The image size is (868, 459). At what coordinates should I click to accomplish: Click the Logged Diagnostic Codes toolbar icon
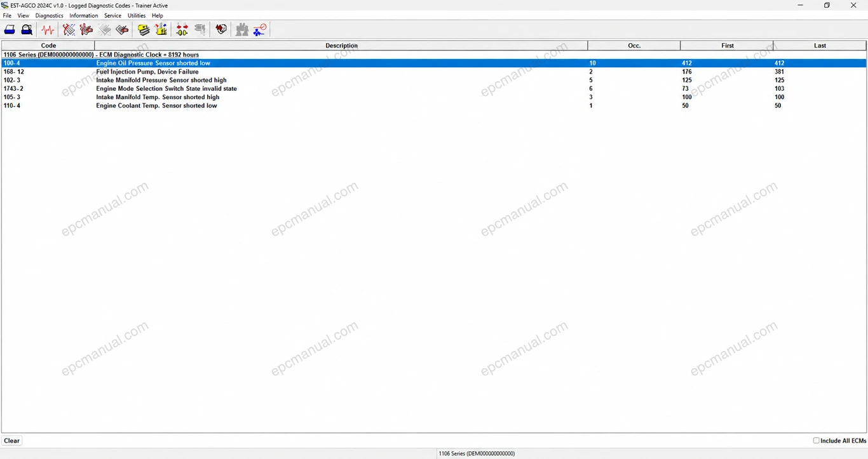coord(86,29)
